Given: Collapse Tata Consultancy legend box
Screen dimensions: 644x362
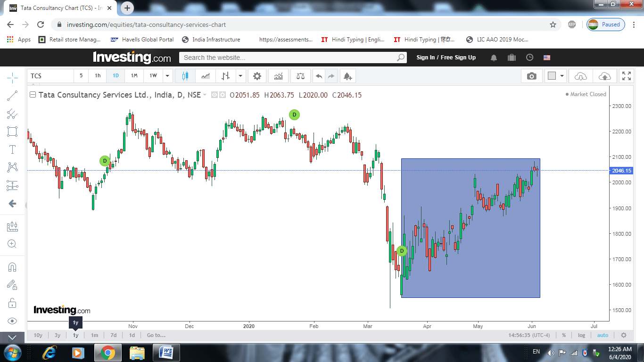Looking at the screenshot, I should click(33, 95).
